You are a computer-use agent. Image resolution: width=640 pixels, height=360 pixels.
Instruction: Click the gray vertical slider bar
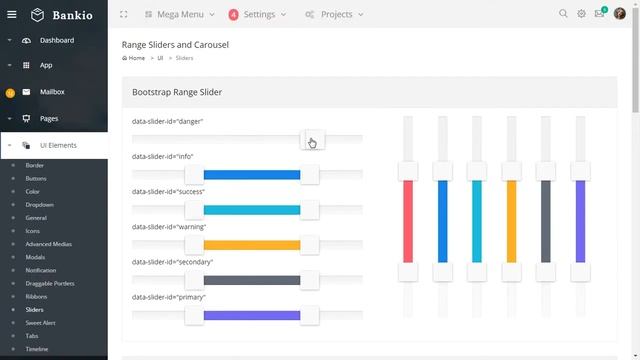click(546, 221)
